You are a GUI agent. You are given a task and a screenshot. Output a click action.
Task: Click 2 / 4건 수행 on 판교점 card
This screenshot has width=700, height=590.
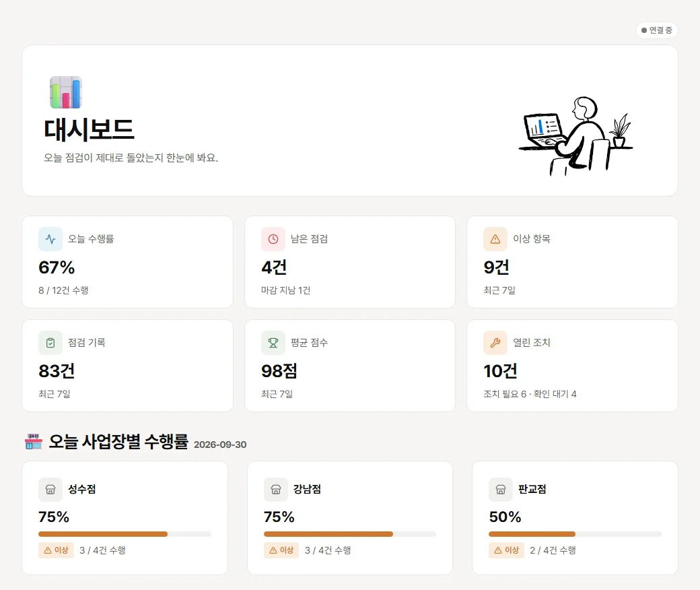pos(553,550)
